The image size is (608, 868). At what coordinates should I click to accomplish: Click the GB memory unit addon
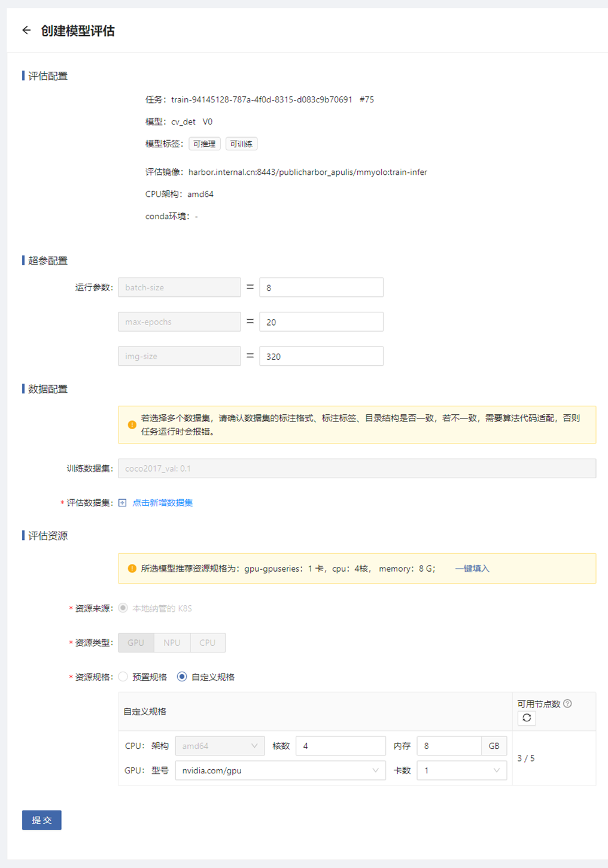pyautogui.click(x=494, y=746)
